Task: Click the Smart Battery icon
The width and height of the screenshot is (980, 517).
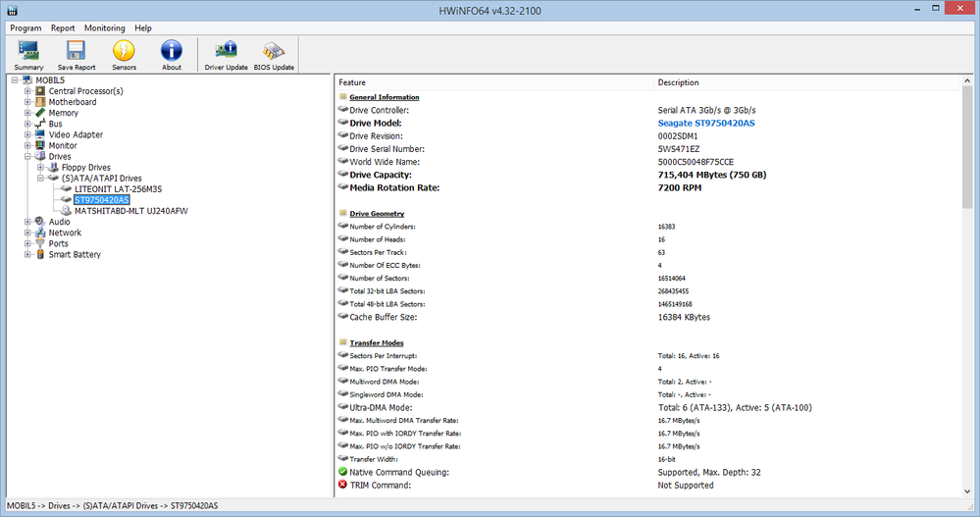Action: (40, 254)
